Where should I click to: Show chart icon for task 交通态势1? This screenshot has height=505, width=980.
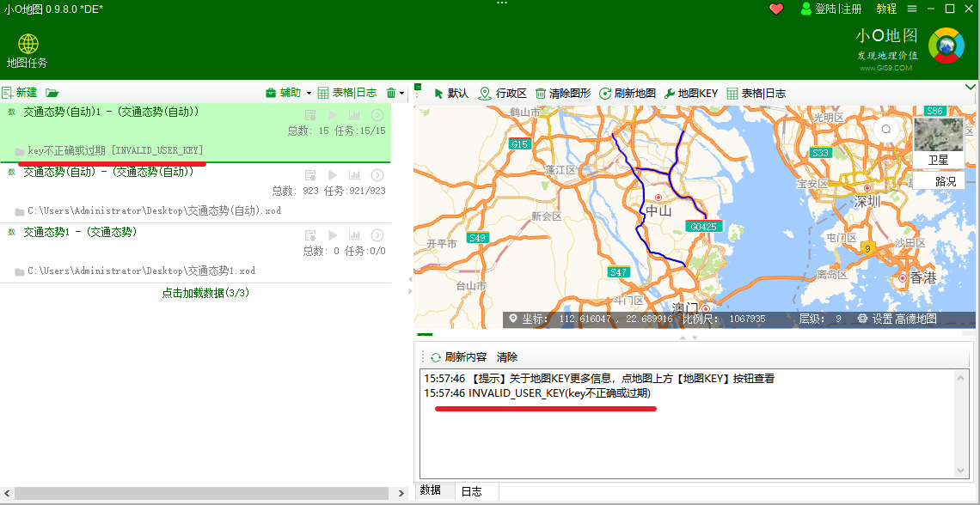[x=354, y=234]
